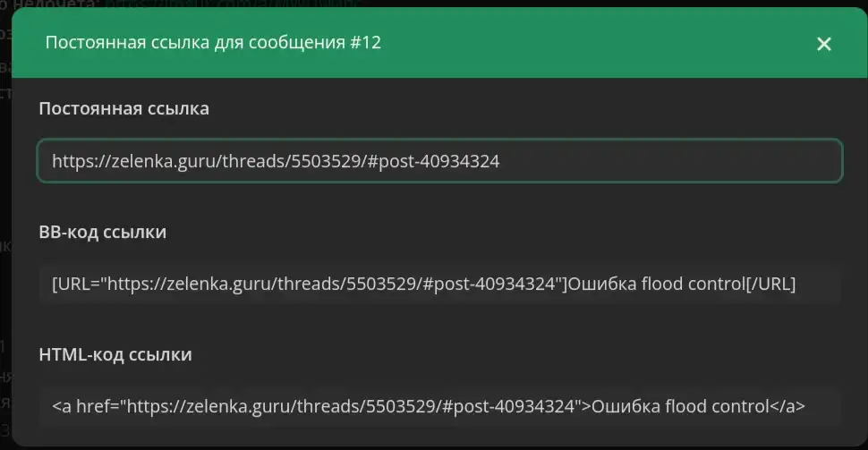Click the 'BB-код ссылки' label
The height and width of the screenshot is (450, 868).
[x=103, y=233]
